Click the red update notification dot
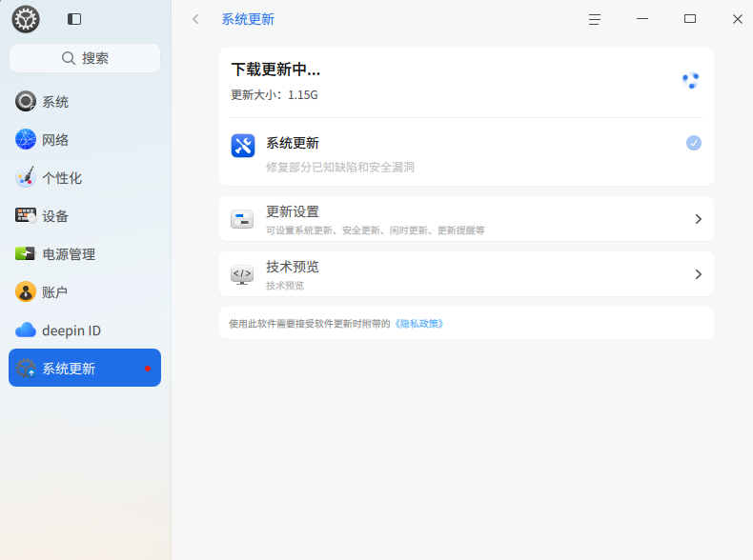The height and width of the screenshot is (560, 753). coord(148,369)
